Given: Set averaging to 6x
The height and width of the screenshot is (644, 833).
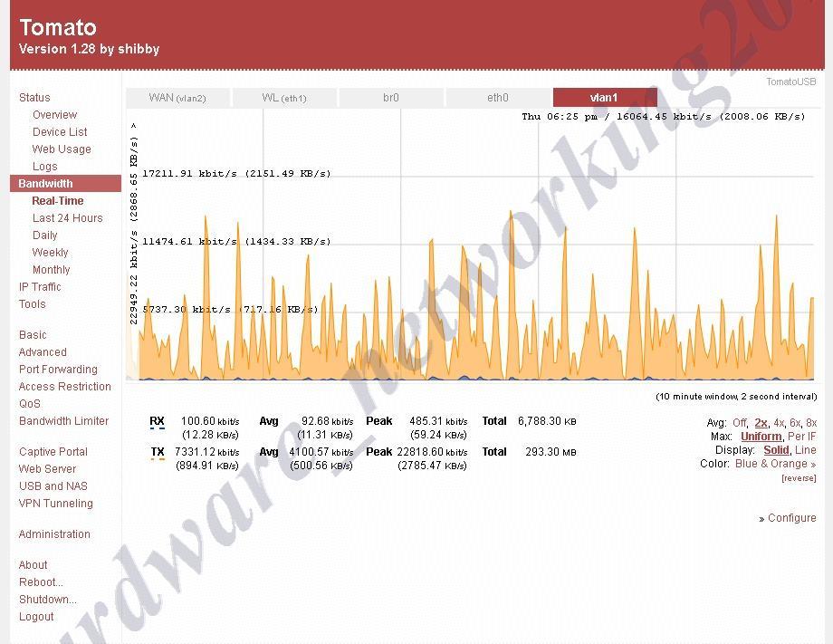Looking at the screenshot, I should 795,423.
